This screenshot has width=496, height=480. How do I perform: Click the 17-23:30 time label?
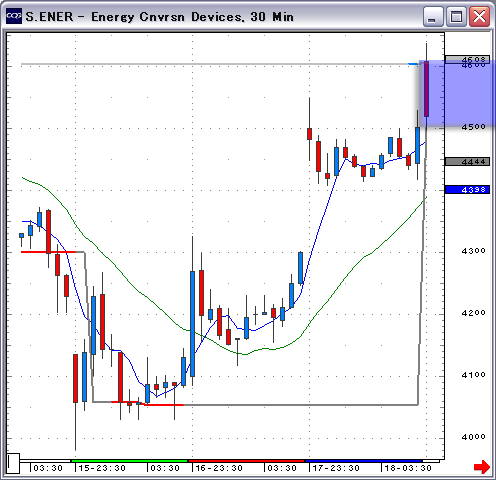[x=336, y=468]
